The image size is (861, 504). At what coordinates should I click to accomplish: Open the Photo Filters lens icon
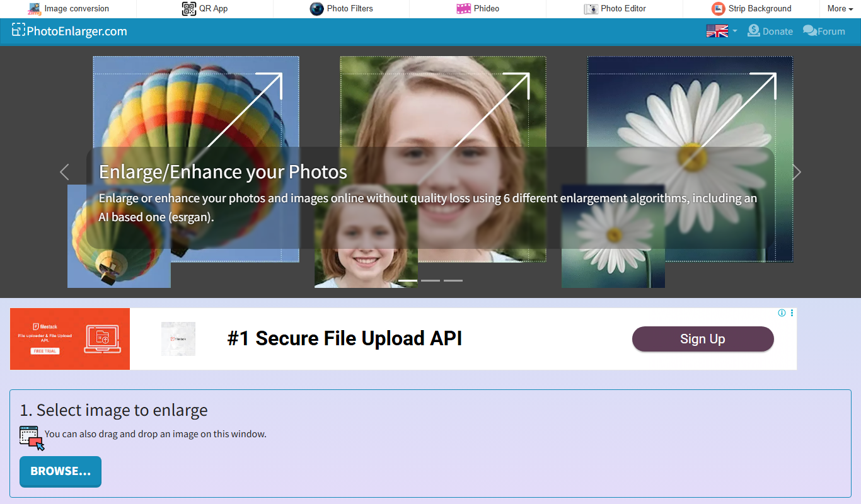click(x=316, y=9)
